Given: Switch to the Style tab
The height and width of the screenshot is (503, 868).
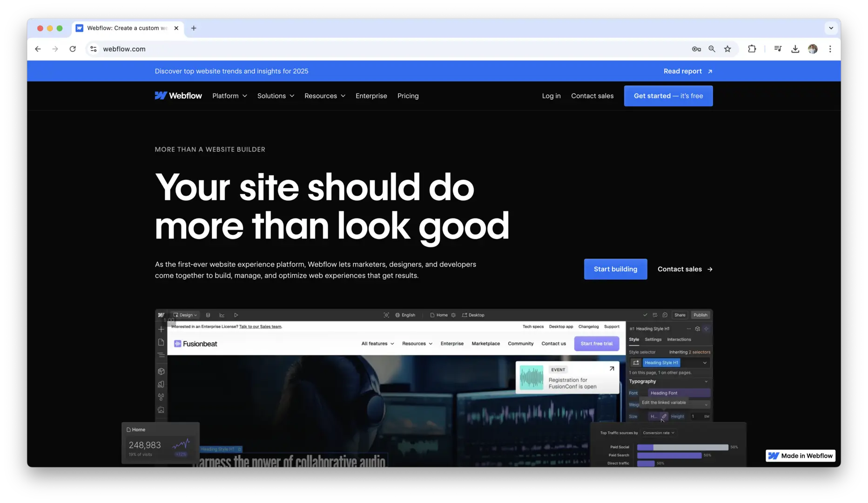Looking at the screenshot, I should [634, 340].
